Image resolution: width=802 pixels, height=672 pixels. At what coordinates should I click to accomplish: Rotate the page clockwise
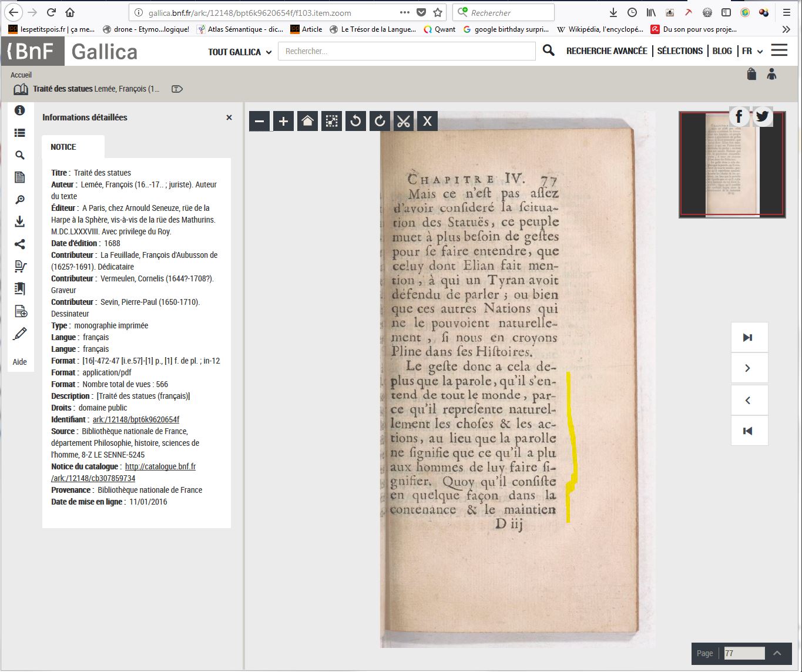[x=380, y=121]
